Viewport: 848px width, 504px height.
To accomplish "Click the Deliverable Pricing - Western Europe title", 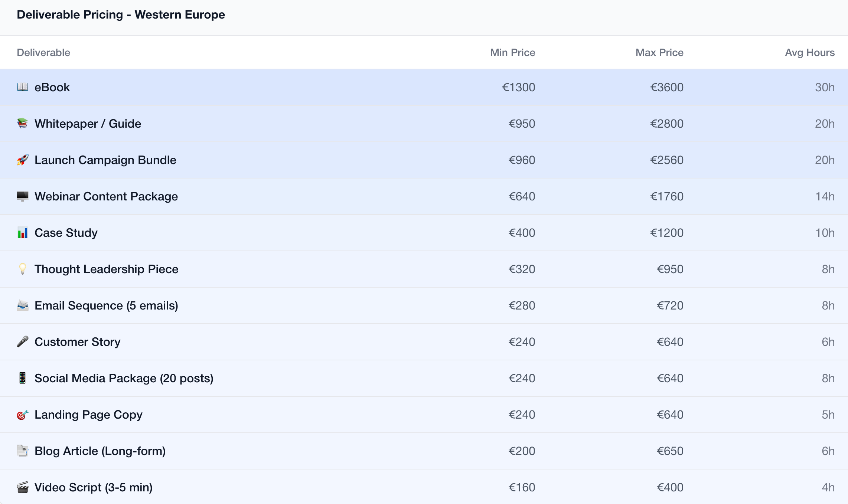I will [x=121, y=14].
